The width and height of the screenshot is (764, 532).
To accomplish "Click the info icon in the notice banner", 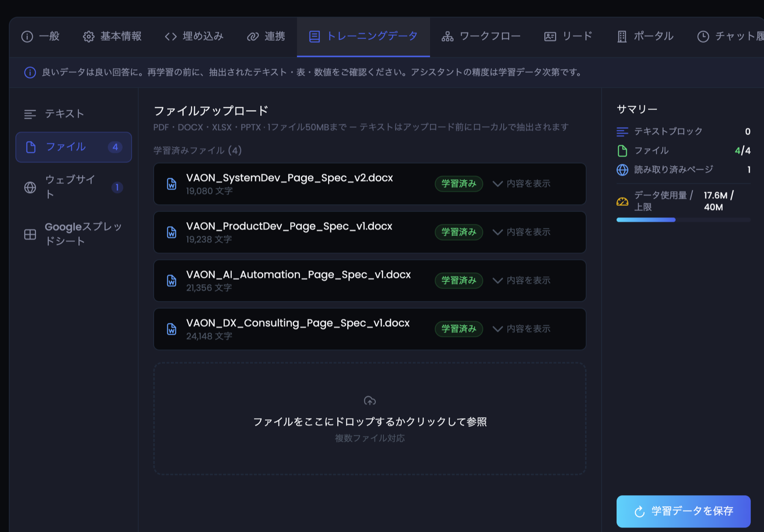I will (30, 73).
